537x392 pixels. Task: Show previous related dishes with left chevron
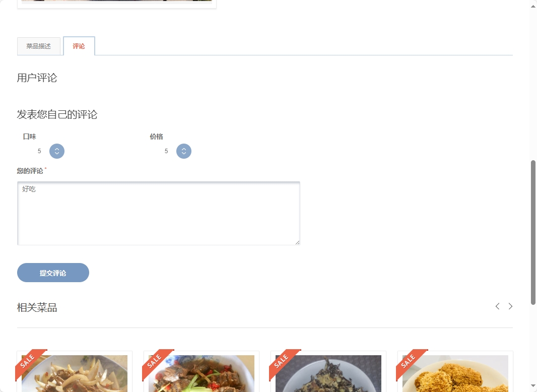[497, 306]
